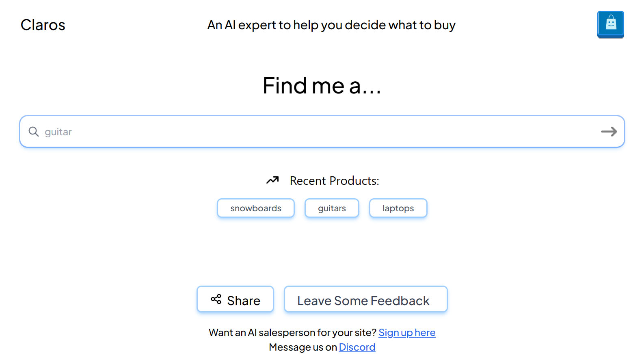Select the snowboards recent product

tap(256, 208)
